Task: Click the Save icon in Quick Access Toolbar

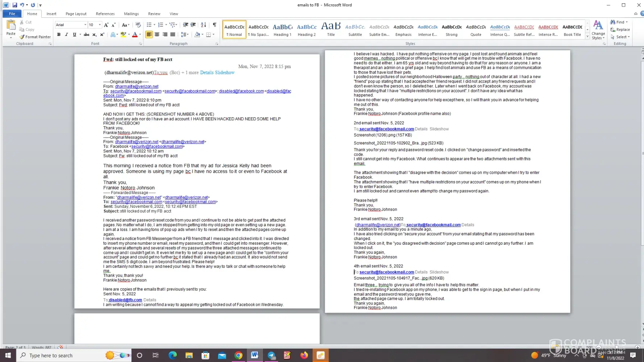Action: coord(14,5)
